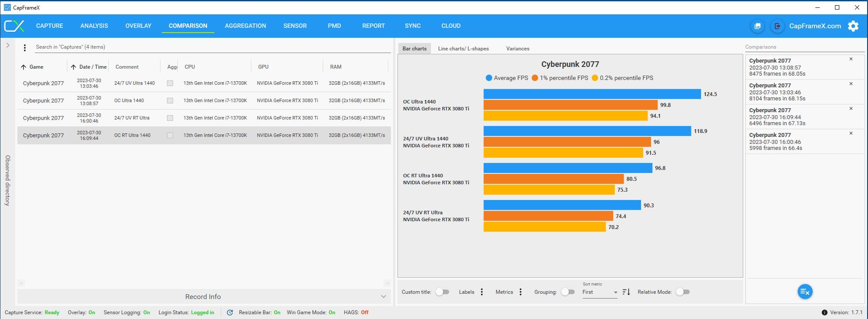Click the GPU column header
Screen dimensions: 868x319
click(263, 67)
